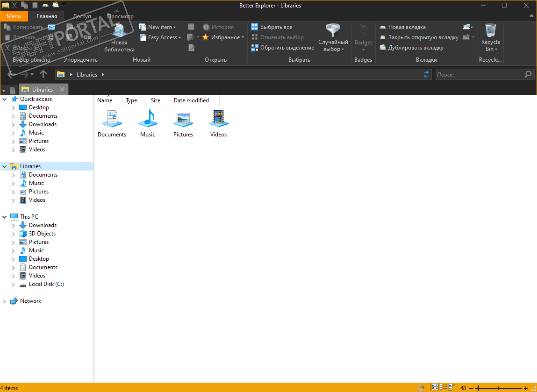Collapse the This PC tree node
This screenshot has height=392, width=537.
coord(5,217)
